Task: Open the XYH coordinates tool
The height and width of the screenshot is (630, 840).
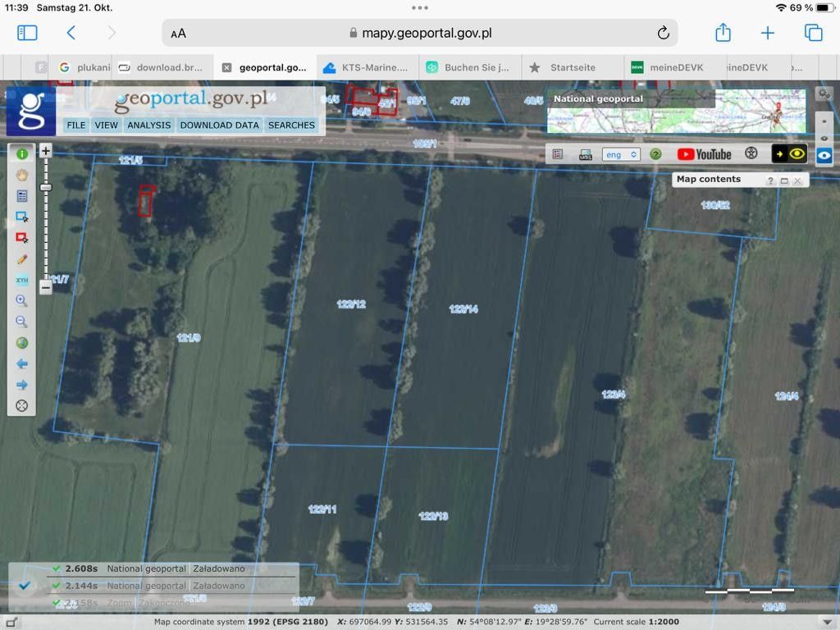Action: pos(22,280)
